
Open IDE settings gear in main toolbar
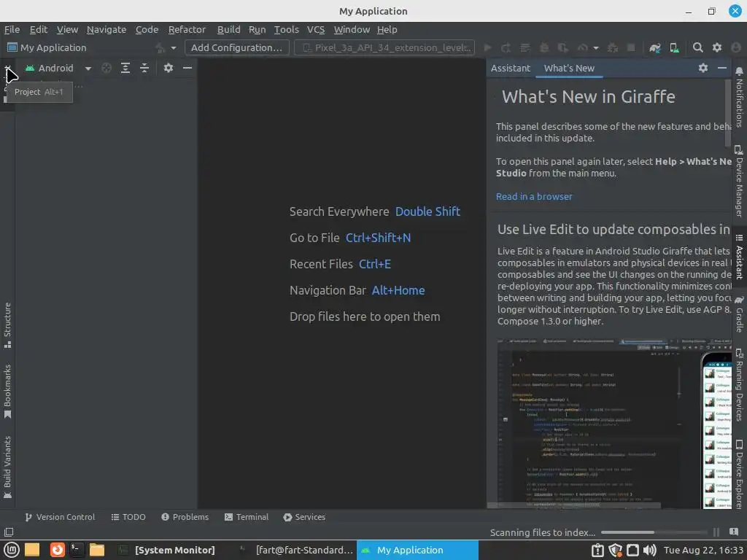[717, 47]
